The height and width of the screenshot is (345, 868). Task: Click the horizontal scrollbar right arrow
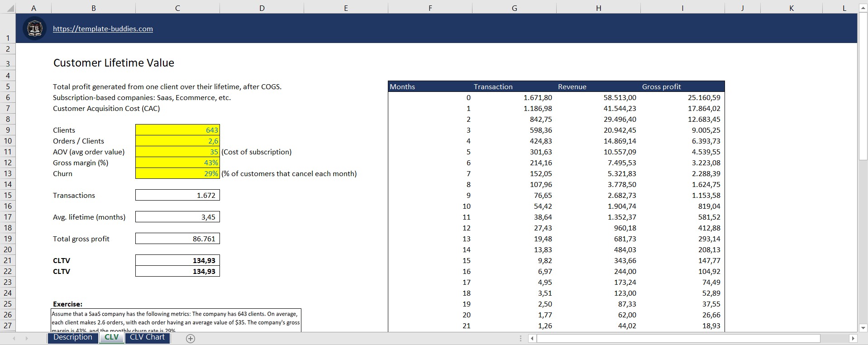coord(853,338)
